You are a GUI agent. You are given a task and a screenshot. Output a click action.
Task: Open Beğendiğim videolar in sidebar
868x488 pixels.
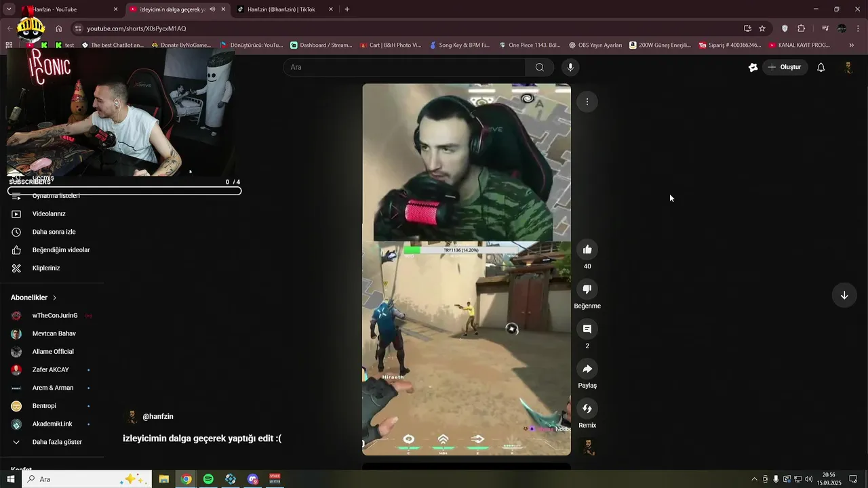coord(61,250)
